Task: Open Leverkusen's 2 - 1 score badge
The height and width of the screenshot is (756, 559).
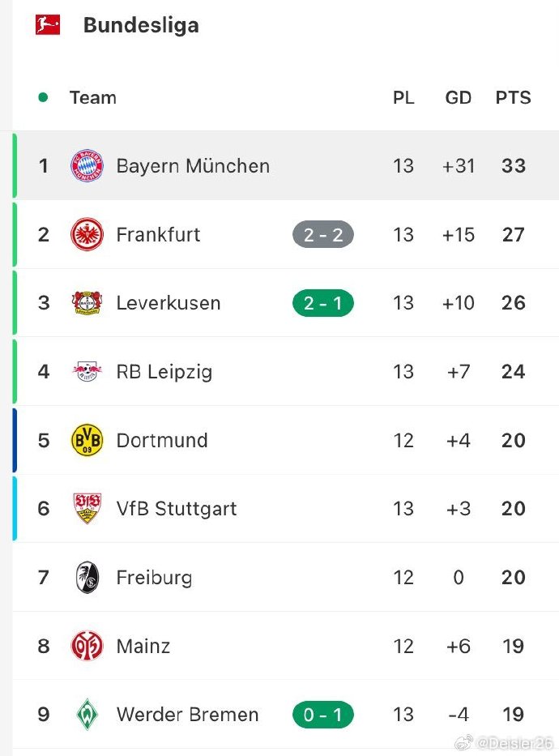Action: pos(322,303)
